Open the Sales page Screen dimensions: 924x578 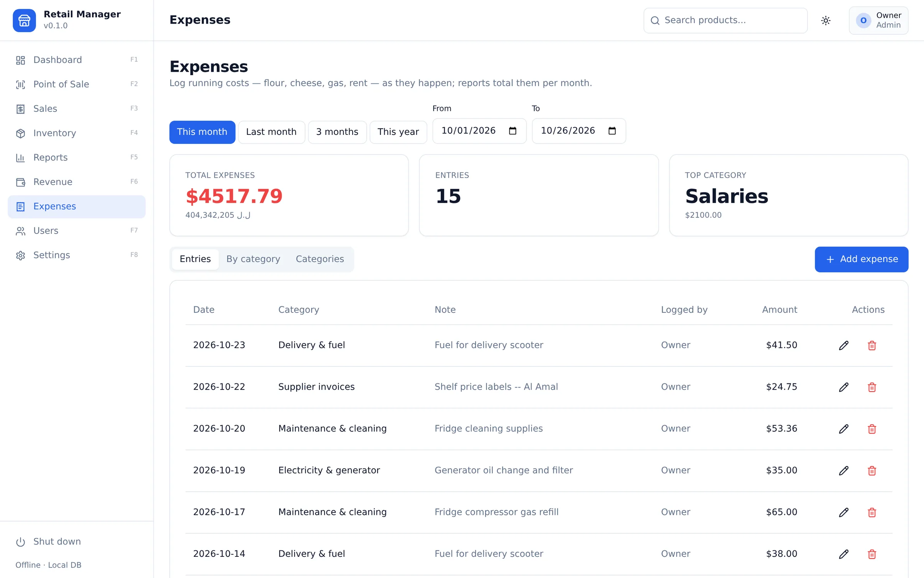coord(77,109)
